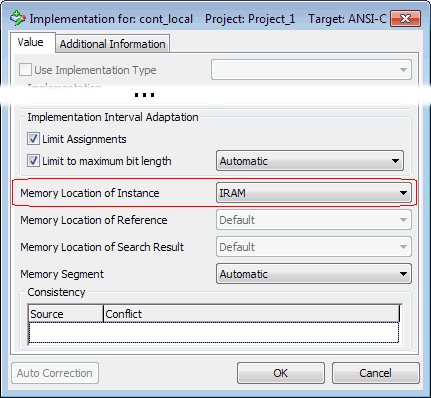Close the Implementation dialog window

(x=405, y=19)
